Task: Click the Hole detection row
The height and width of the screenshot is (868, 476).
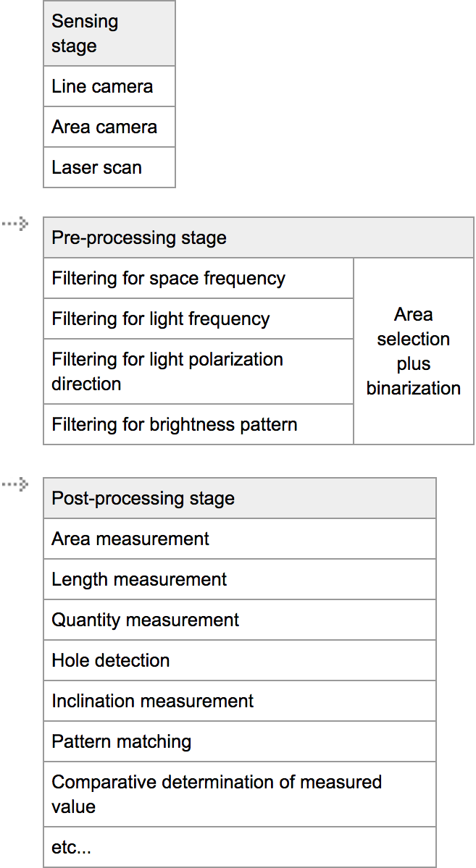Action: (240, 661)
